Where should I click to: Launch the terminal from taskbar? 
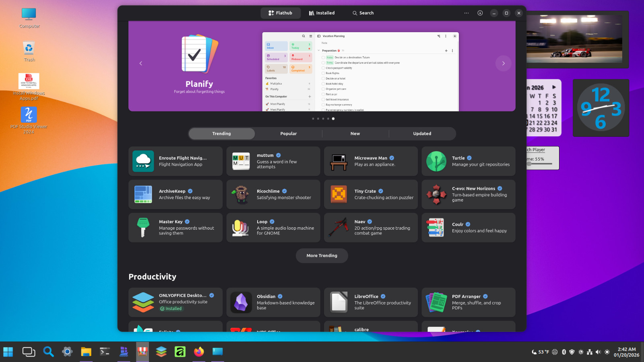point(105,352)
